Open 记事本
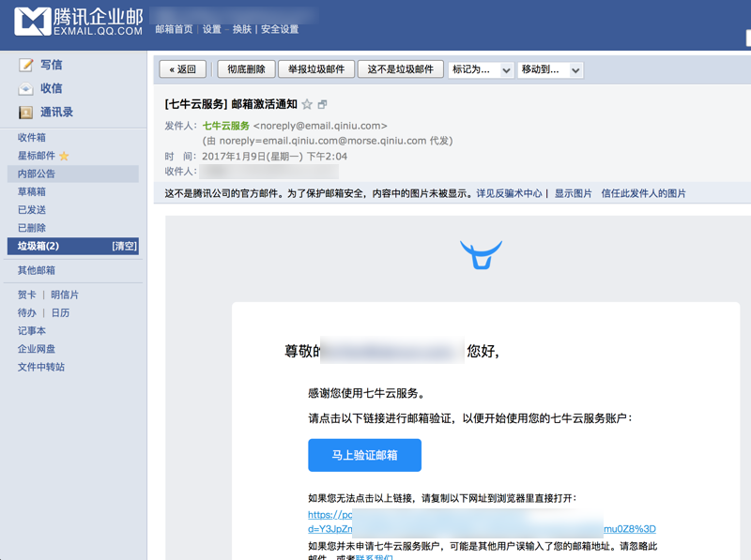 tap(32, 331)
